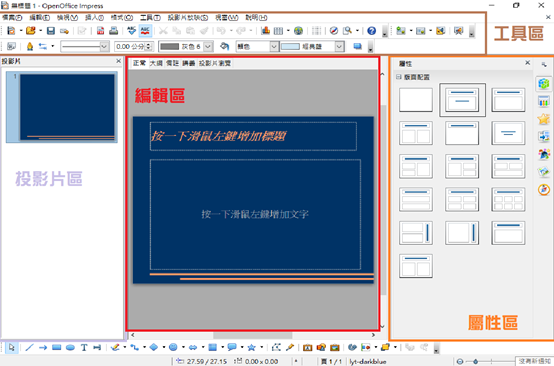
Task: Switch to the Outline view tab
Action: point(156,63)
